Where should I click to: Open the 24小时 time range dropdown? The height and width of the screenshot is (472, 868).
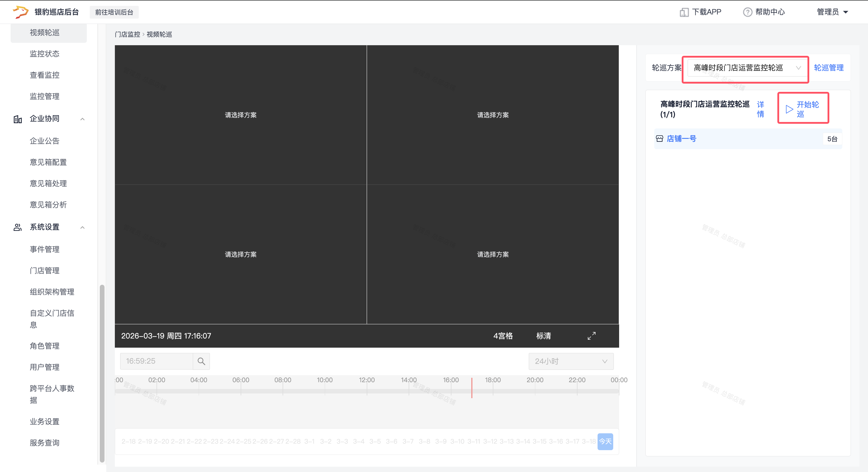pyautogui.click(x=571, y=361)
